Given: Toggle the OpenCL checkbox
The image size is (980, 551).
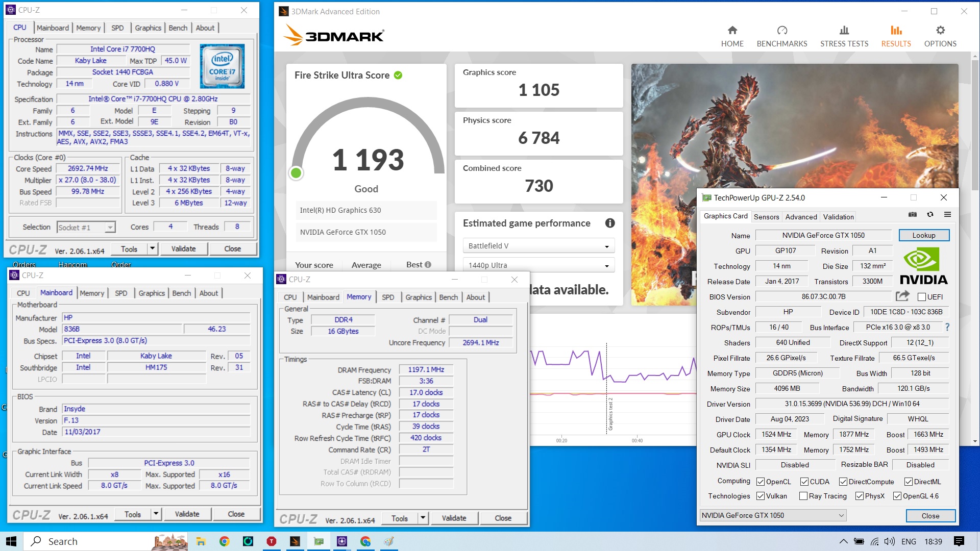Looking at the screenshot, I should coord(761,482).
